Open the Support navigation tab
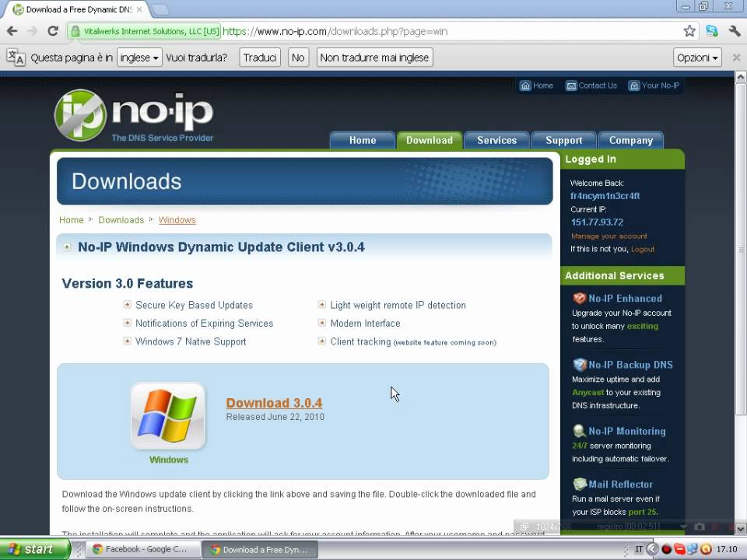The height and width of the screenshot is (560, 747). tap(563, 141)
